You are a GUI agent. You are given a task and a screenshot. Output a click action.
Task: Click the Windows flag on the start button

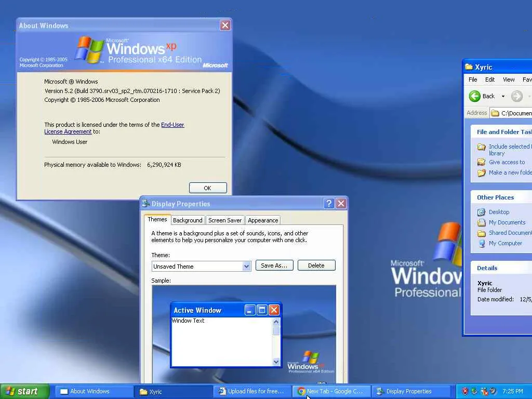click(10, 391)
